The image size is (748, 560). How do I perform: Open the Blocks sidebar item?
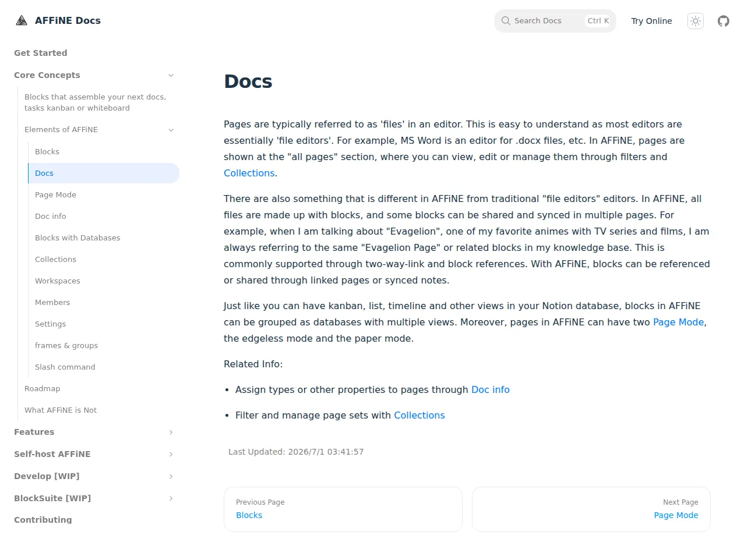click(x=47, y=151)
